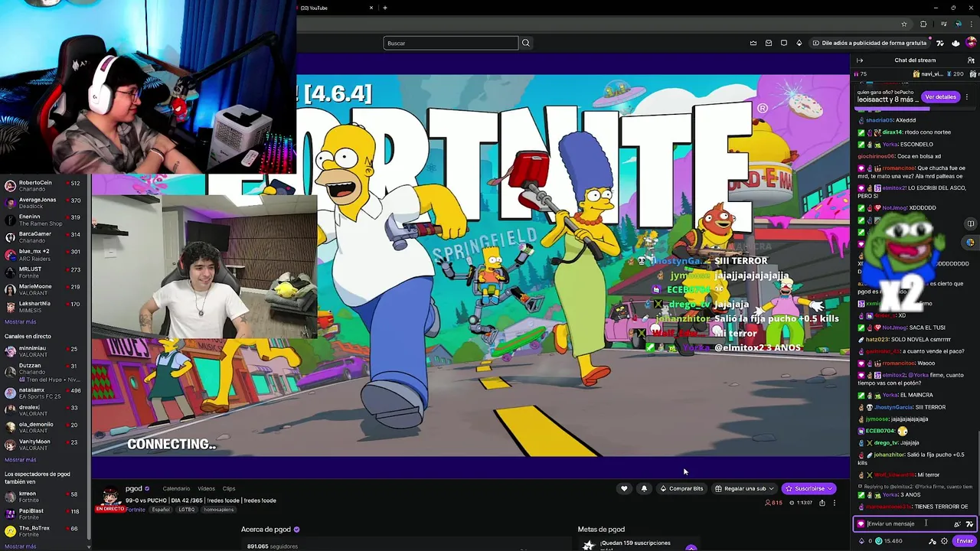Switch to the Calendario tab
Viewport: 980px width, 551px height.
point(176,488)
